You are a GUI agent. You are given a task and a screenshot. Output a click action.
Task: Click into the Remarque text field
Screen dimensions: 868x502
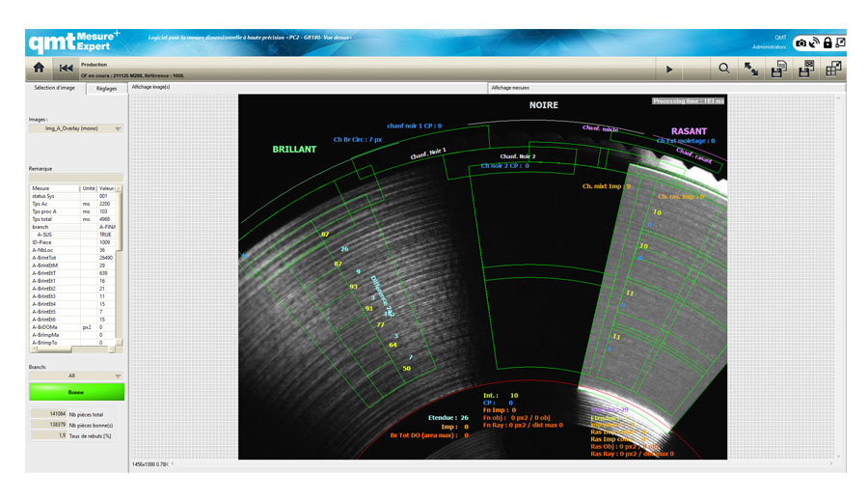point(76,176)
